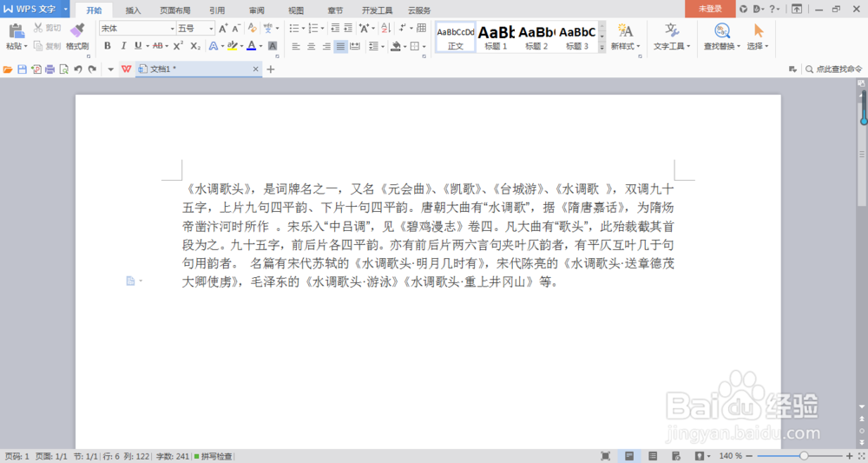This screenshot has width=868, height=463.
Task: Open the font name dropdown 宋体
Action: (x=172, y=29)
